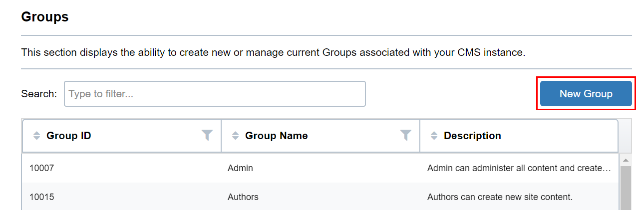Open the Group ID column filter icon
This screenshot has height=210, width=644.
point(207,135)
